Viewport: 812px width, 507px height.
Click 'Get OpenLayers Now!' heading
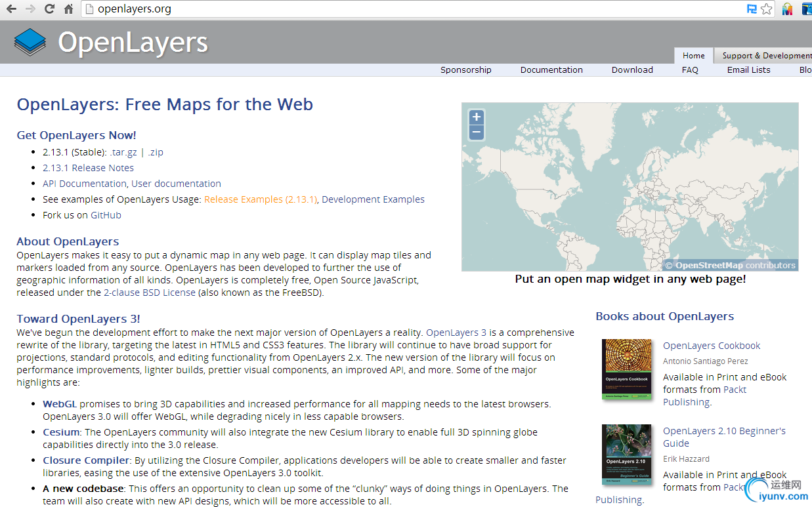(76, 135)
